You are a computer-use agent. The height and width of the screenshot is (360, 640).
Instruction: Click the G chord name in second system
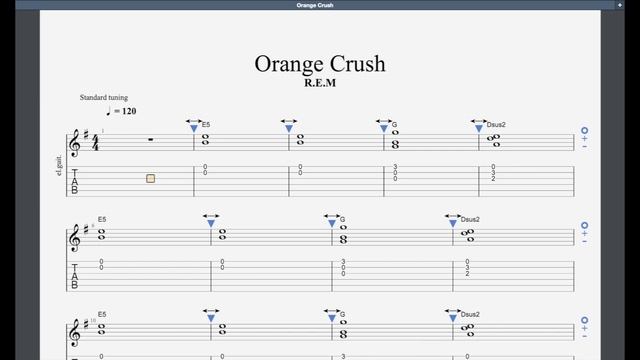[342, 220]
